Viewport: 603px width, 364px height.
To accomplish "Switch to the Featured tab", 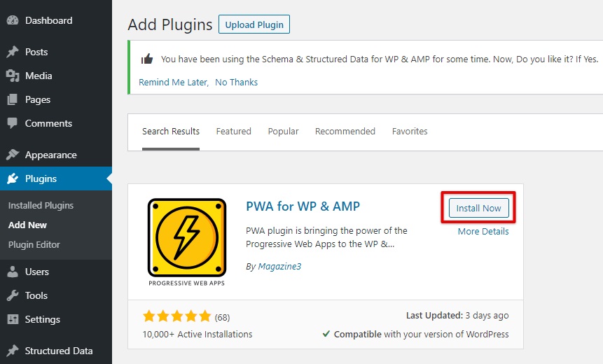I will click(233, 132).
